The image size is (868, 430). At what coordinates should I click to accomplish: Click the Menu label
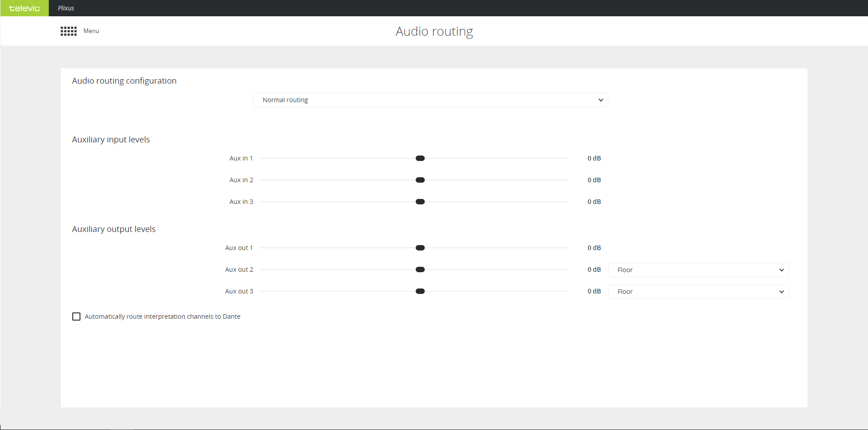point(91,31)
